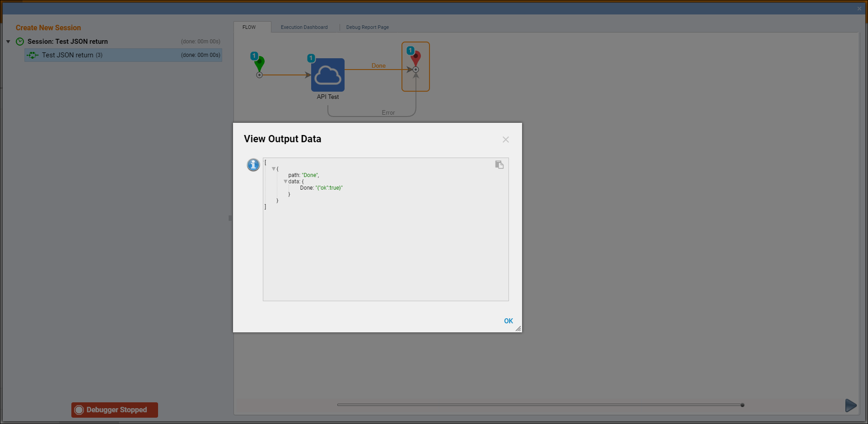Switch to the FLOW tab
Image resolution: width=868 pixels, height=424 pixels.
click(249, 27)
